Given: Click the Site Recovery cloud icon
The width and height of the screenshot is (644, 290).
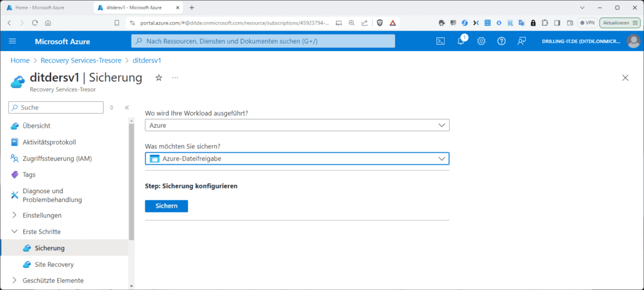Looking at the screenshot, I should click(x=27, y=265).
